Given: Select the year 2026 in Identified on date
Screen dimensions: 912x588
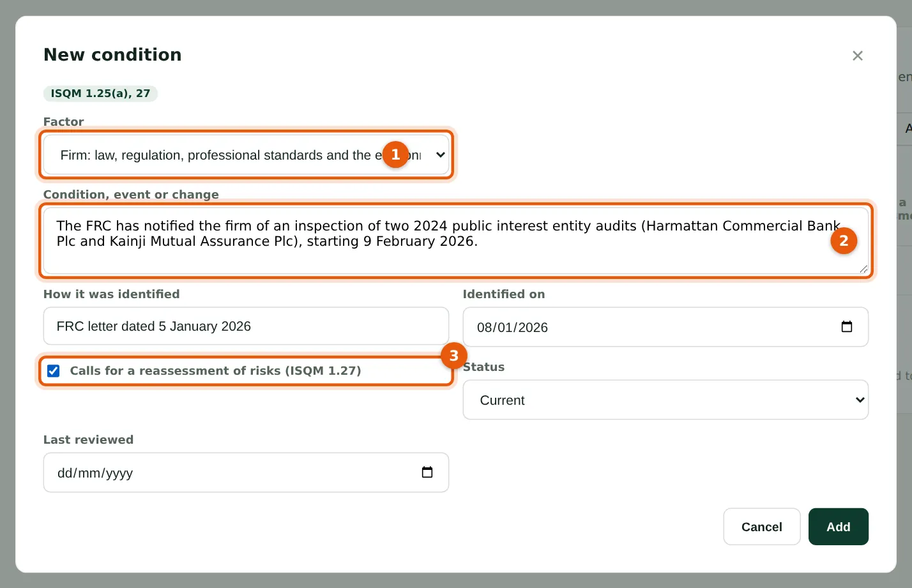Looking at the screenshot, I should tap(533, 328).
